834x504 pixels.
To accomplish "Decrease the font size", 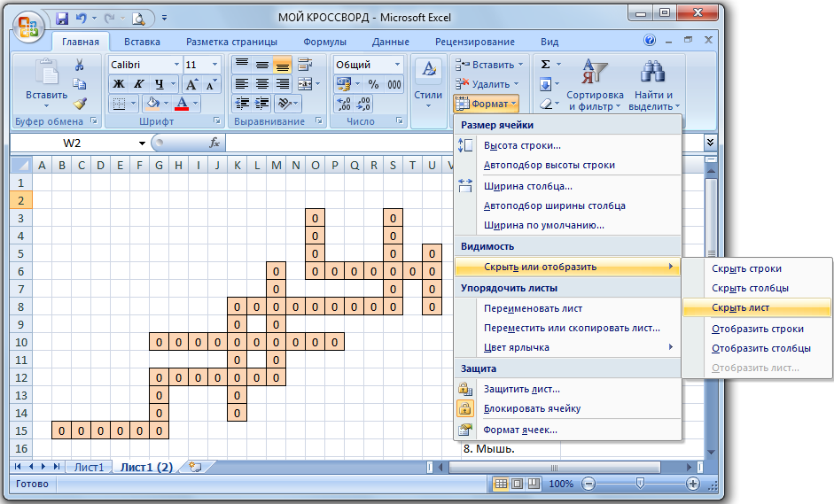I will point(211,84).
